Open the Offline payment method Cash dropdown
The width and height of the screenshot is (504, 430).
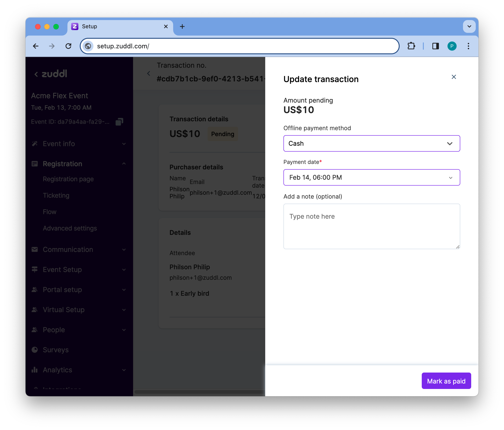[x=371, y=143]
